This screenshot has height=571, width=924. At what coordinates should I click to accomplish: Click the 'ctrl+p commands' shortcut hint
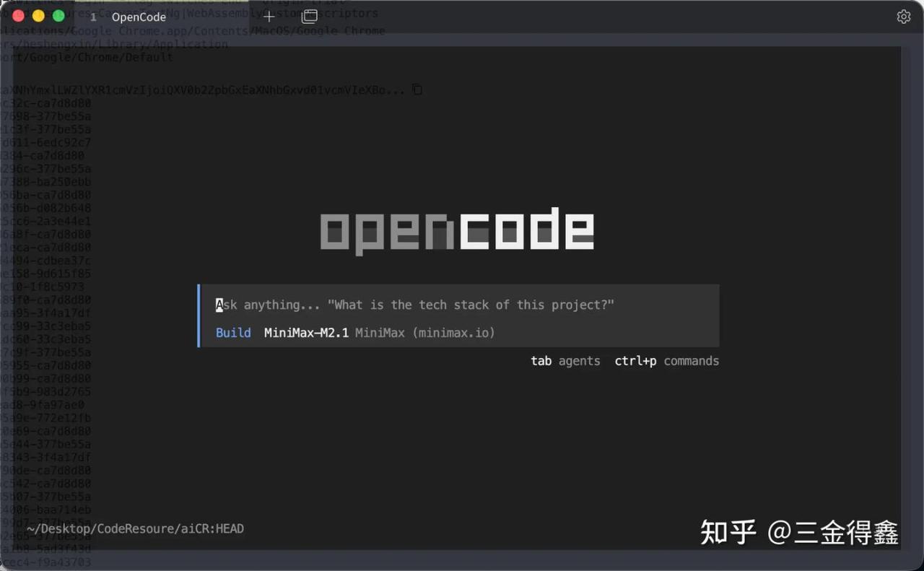[x=666, y=361]
